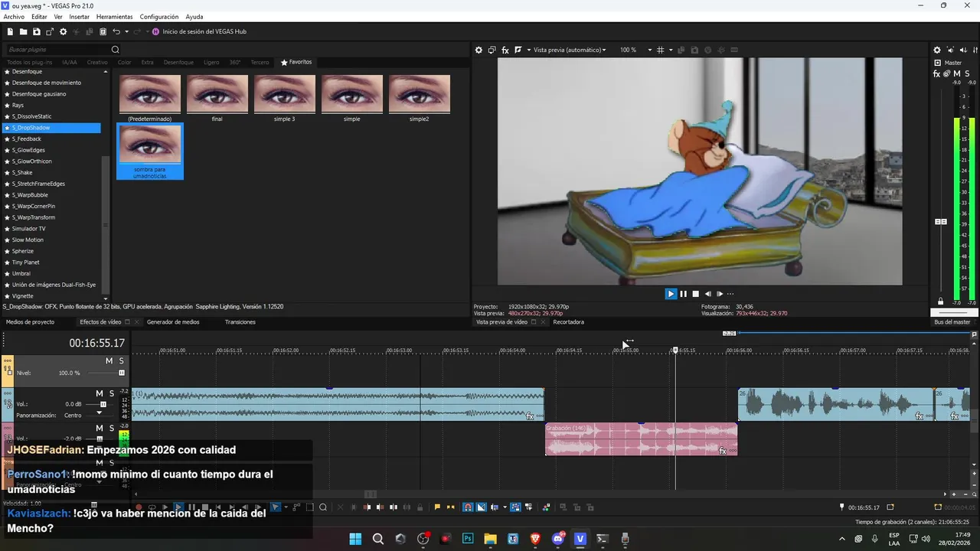Select the selection rectangle tool below timeline

point(309,507)
